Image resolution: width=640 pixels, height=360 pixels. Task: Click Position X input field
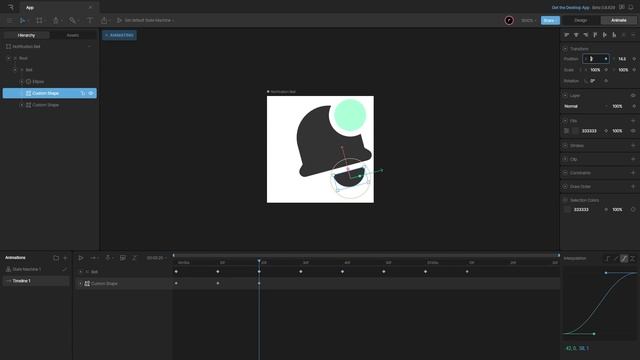pos(596,59)
